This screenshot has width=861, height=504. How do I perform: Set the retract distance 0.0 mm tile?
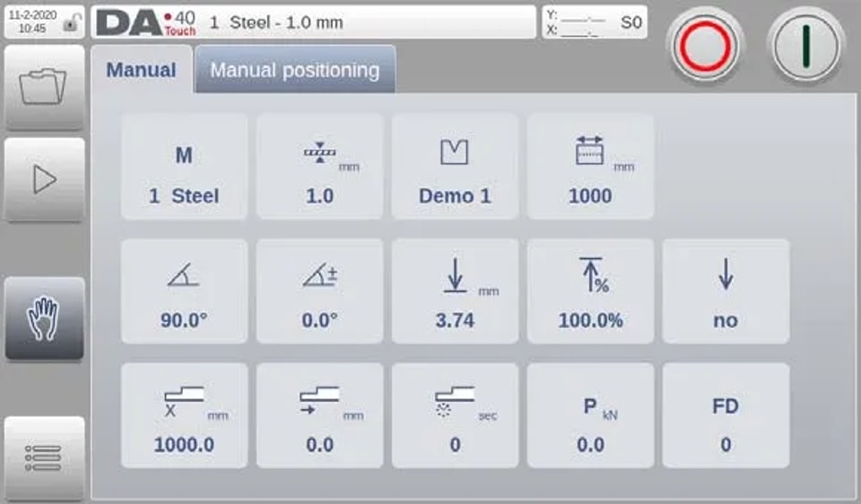tap(319, 415)
